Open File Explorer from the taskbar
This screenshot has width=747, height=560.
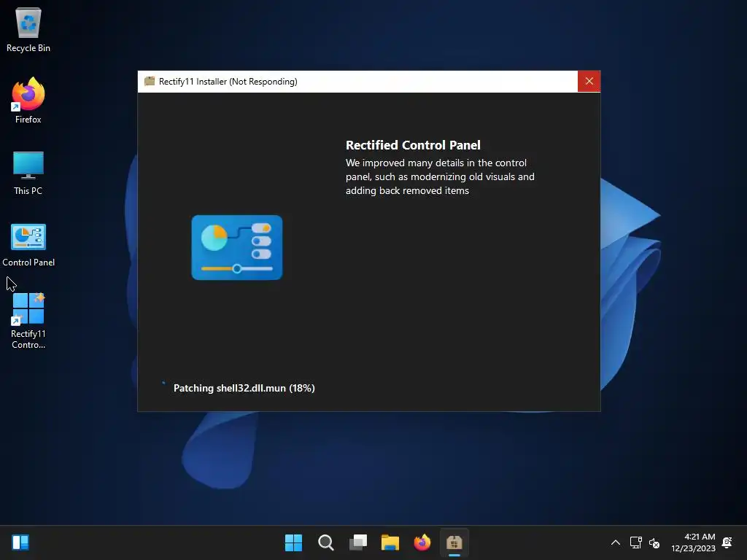390,542
